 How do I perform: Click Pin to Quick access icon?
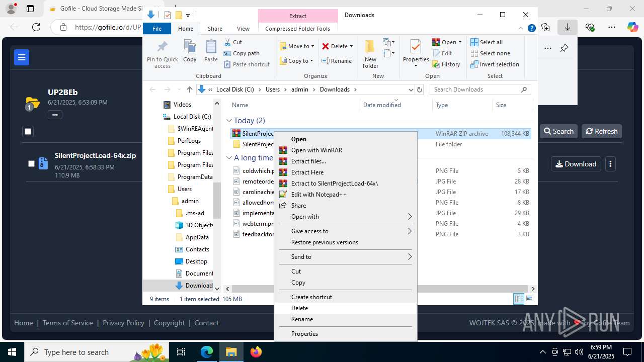click(x=162, y=47)
